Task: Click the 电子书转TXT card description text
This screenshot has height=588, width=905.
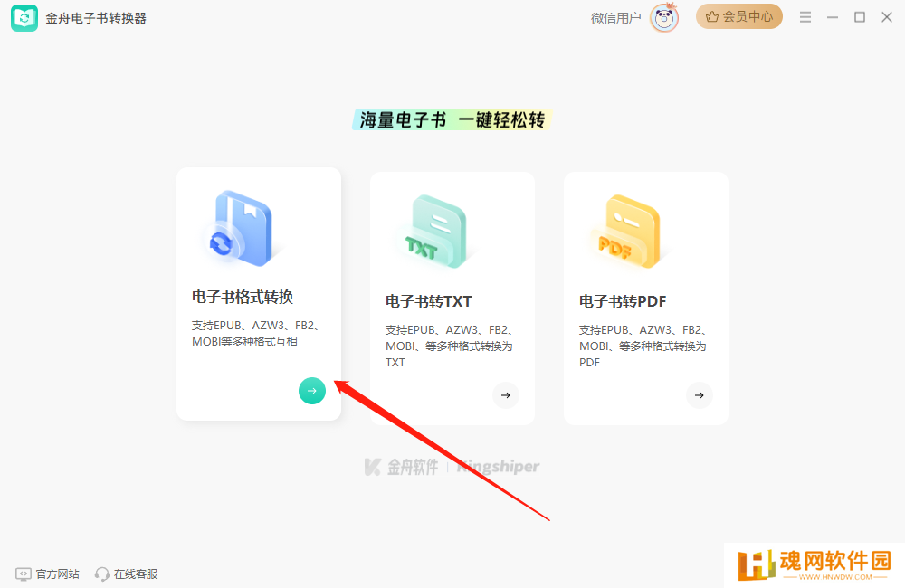Action: tap(450, 346)
